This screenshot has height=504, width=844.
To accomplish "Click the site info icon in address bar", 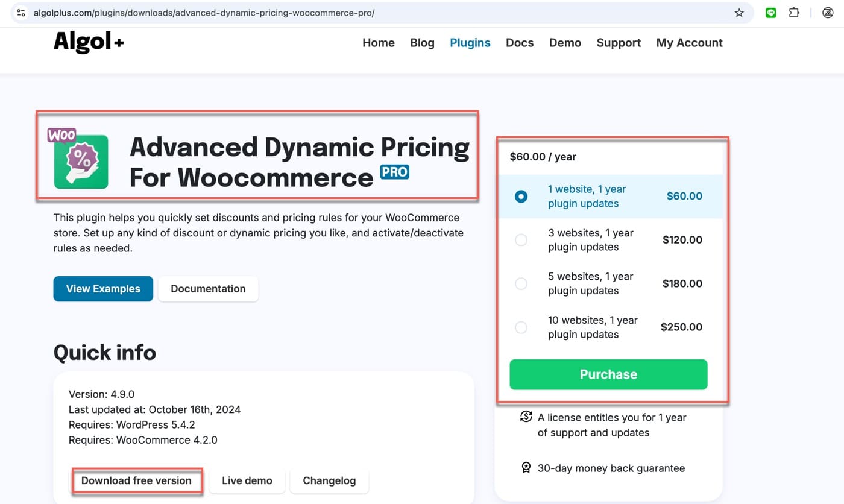I will pos(21,13).
